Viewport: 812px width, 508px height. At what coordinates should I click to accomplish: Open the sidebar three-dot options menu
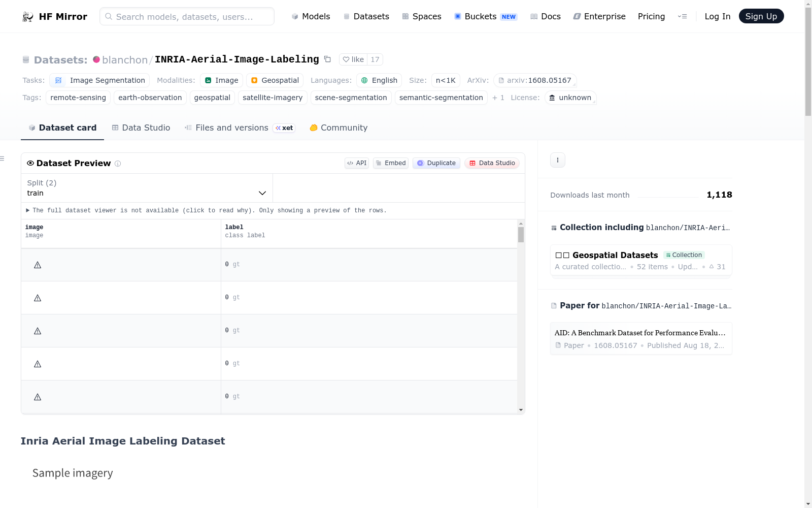tap(558, 160)
